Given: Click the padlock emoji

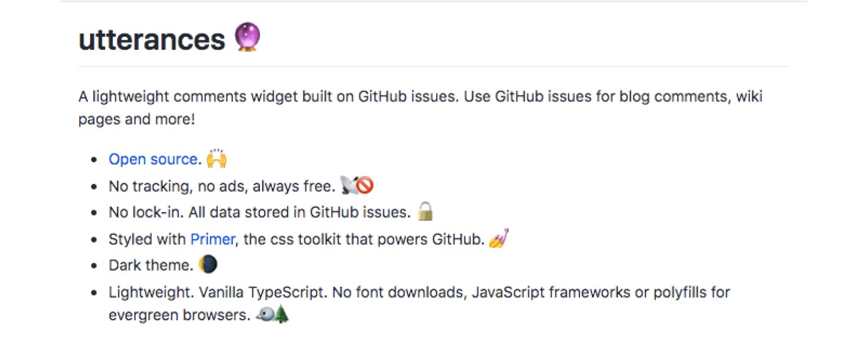Looking at the screenshot, I should [x=426, y=211].
